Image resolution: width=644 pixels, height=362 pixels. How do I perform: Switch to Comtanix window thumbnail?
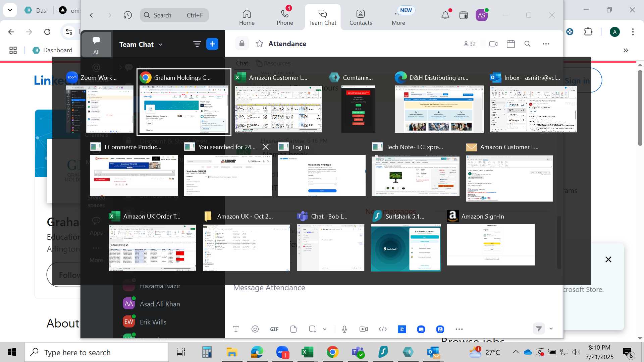tap(358, 109)
